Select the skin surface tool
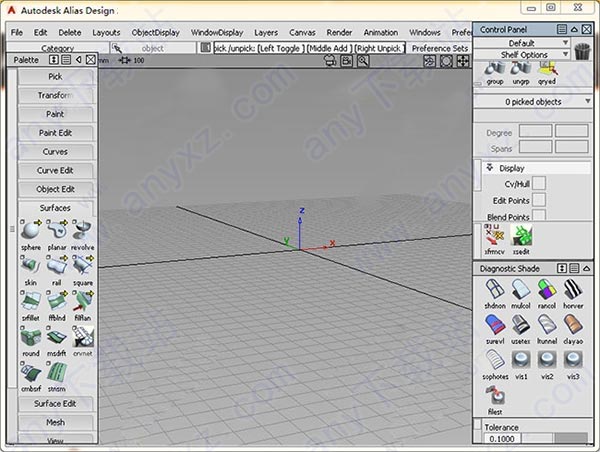Image resolution: width=600 pixels, height=452 pixels. click(31, 266)
